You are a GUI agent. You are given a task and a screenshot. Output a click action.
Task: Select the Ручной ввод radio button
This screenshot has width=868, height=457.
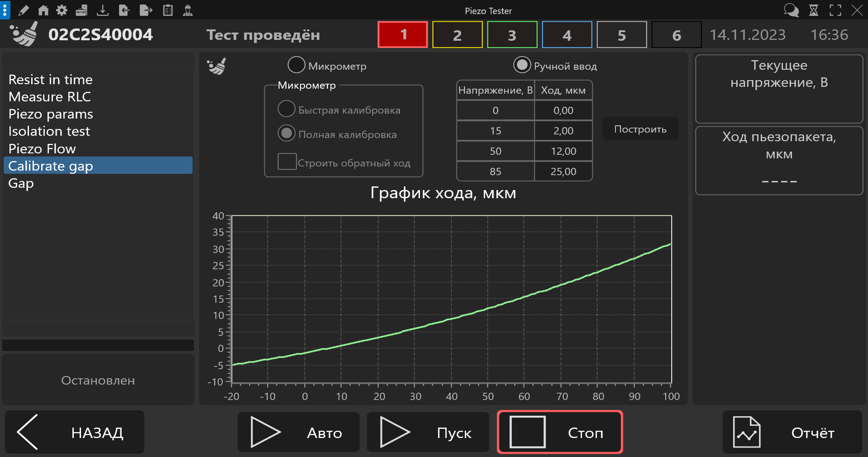pos(522,65)
